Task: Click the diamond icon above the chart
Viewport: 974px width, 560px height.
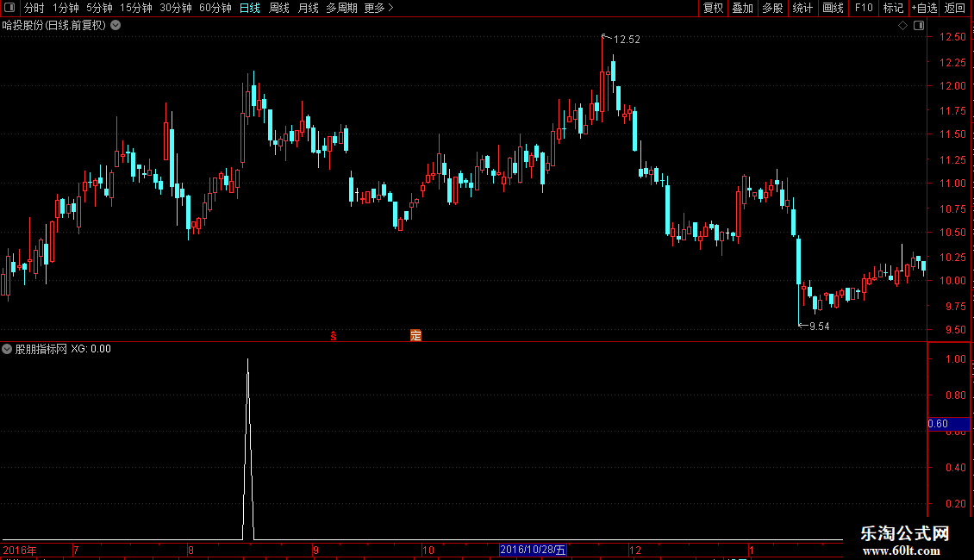Action: pyautogui.click(x=902, y=26)
